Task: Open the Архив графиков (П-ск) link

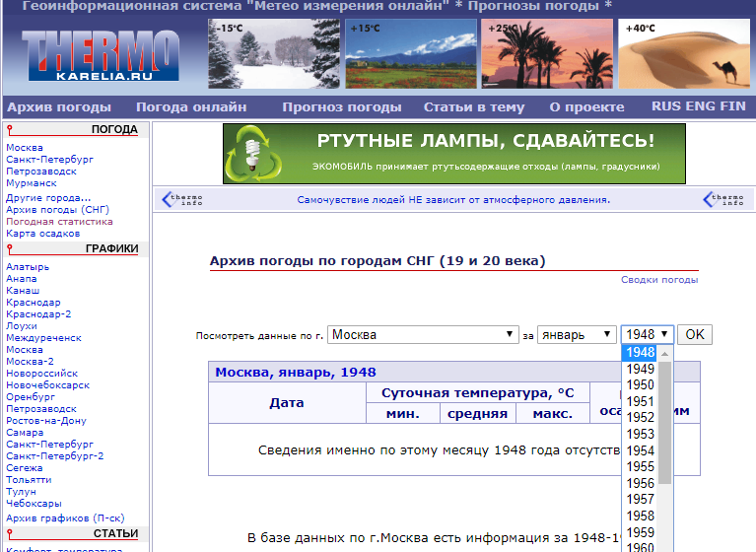Action: click(65, 518)
